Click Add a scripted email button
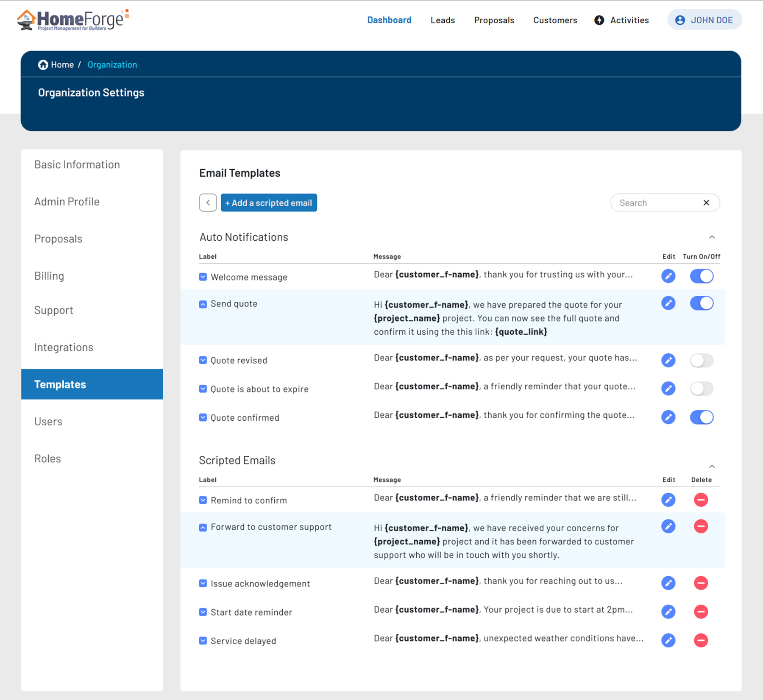The height and width of the screenshot is (700, 763). (x=269, y=203)
